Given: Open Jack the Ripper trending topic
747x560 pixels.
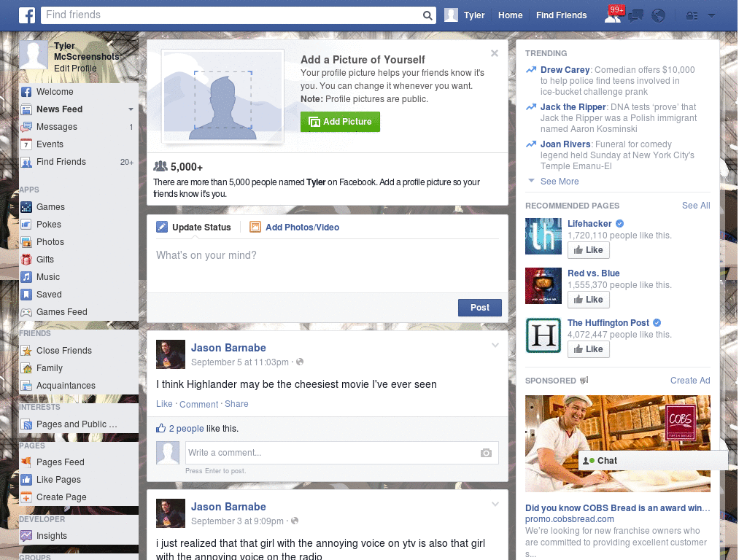Looking at the screenshot, I should (x=573, y=107).
